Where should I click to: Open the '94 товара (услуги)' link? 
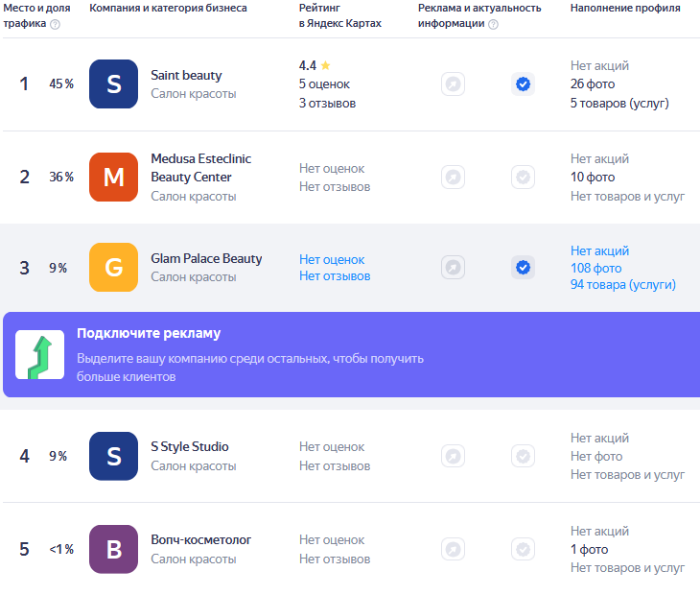pyautogui.click(x=623, y=285)
